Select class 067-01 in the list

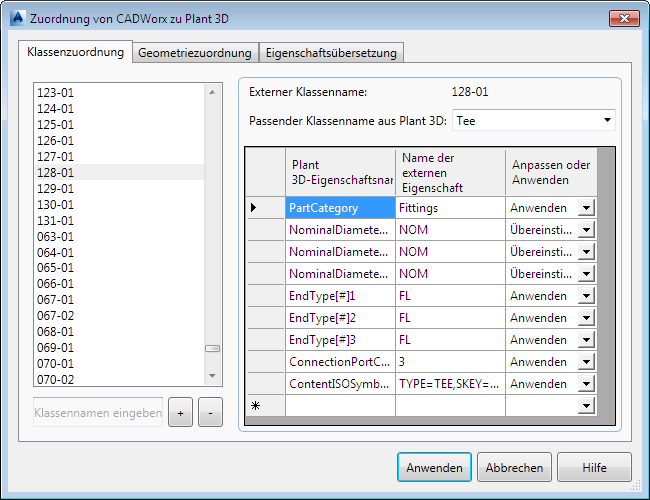pyautogui.click(x=119, y=300)
